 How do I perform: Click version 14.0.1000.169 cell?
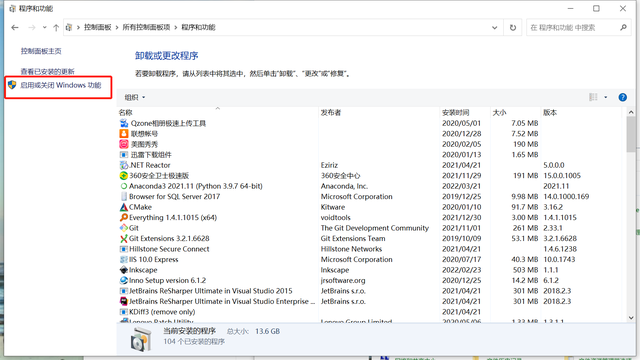coord(566,196)
